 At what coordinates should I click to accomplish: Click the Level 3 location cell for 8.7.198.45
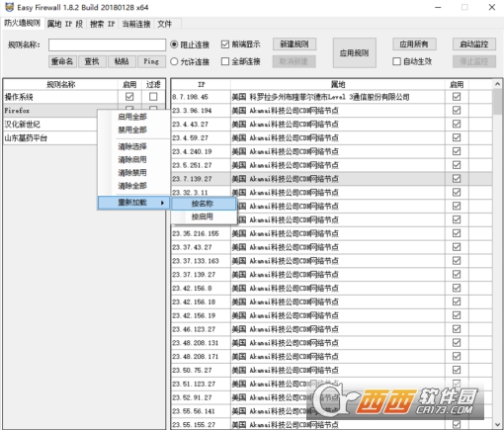(x=338, y=97)
